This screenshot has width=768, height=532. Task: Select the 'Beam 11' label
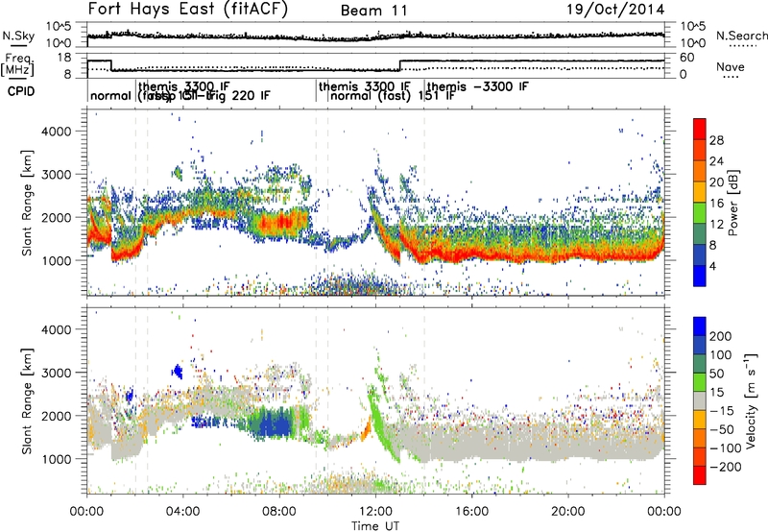click(x=374, y=11)
